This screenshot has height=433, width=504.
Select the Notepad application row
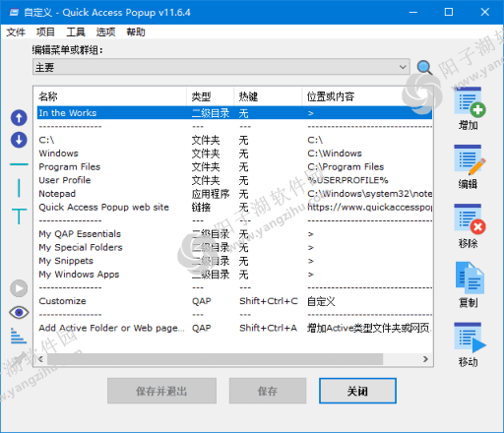tap(234, 194)
